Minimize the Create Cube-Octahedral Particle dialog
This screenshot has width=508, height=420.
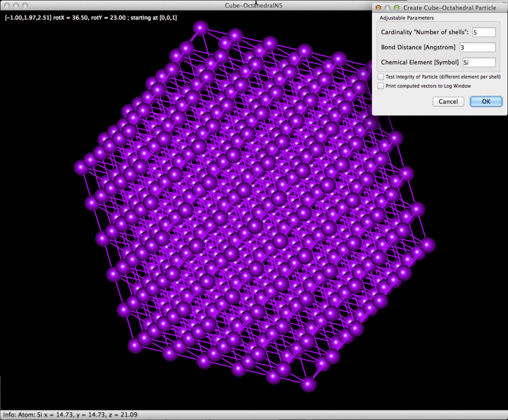click(x=387, y=8)
